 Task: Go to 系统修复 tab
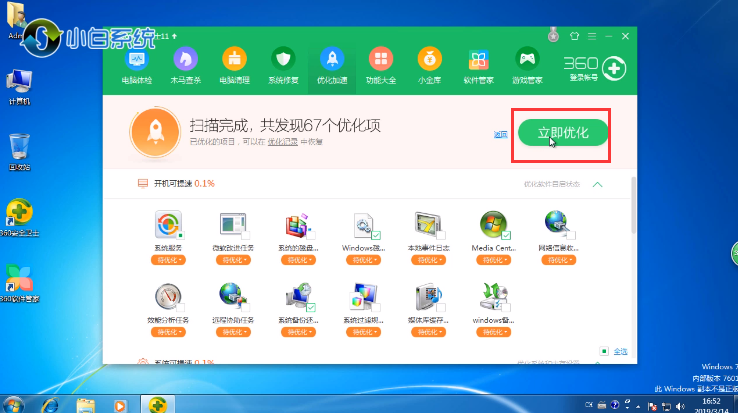click(x=283, y=67)
